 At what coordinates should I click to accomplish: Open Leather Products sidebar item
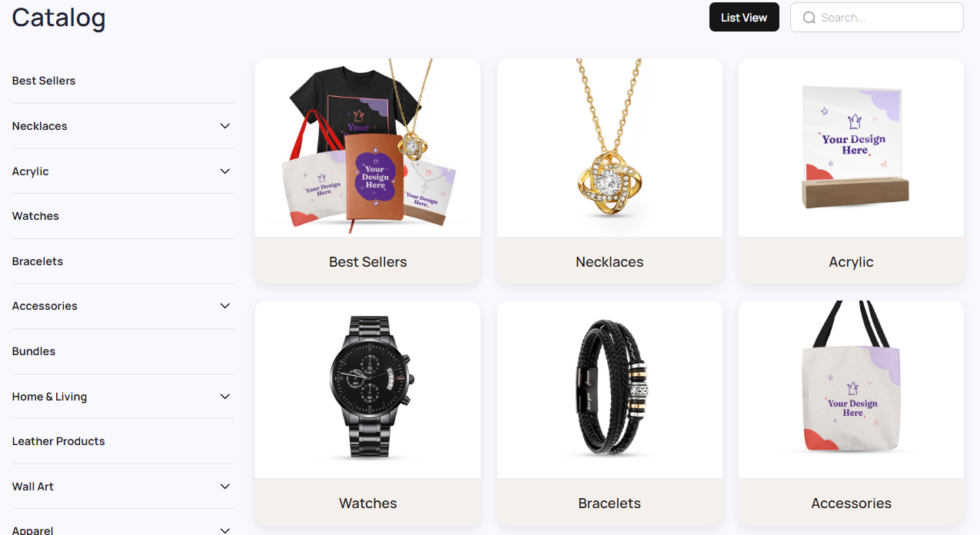(x=58, y=441)
